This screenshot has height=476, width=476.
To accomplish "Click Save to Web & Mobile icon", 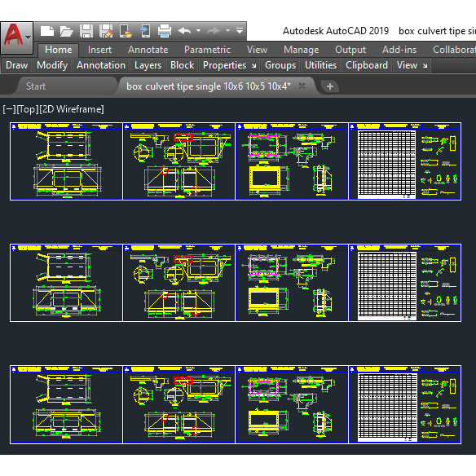I will pos(145,31).
